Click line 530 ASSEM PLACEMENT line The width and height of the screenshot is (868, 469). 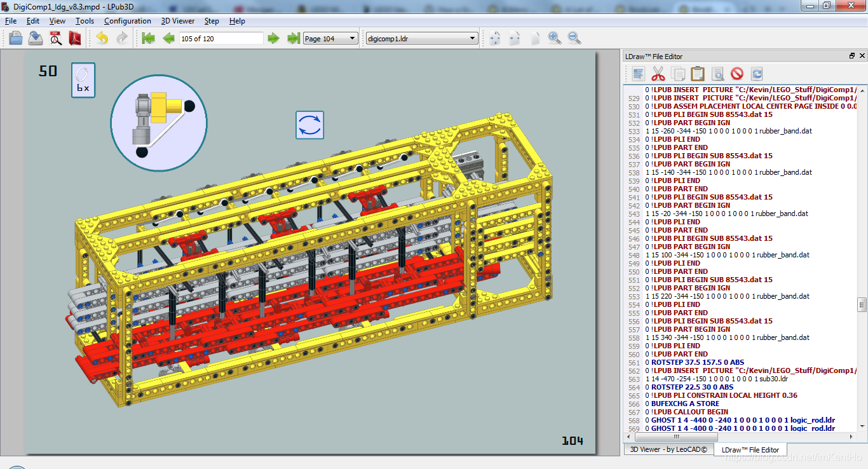[751, 106]
